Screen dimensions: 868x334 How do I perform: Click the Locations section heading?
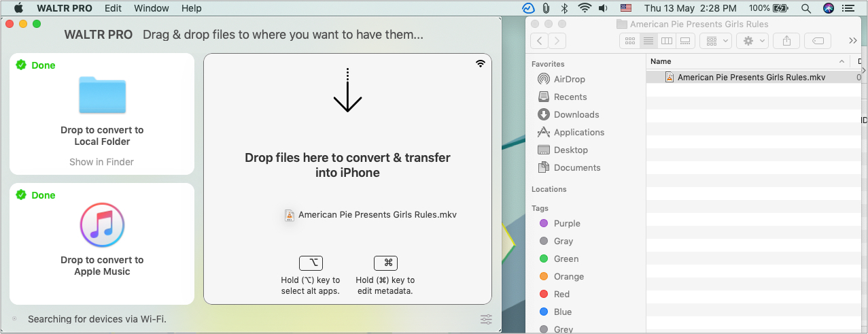click(x=549, y=189)
